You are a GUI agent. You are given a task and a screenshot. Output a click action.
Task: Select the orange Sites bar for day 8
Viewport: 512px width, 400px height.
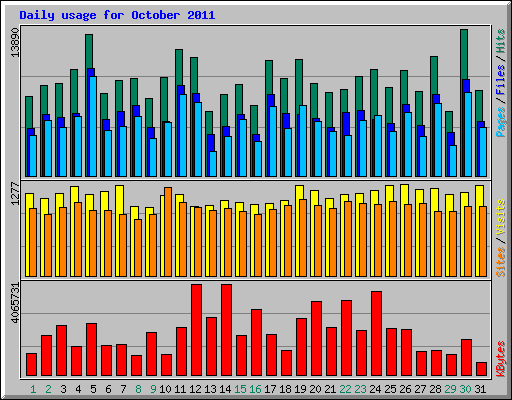coord(138,248)
